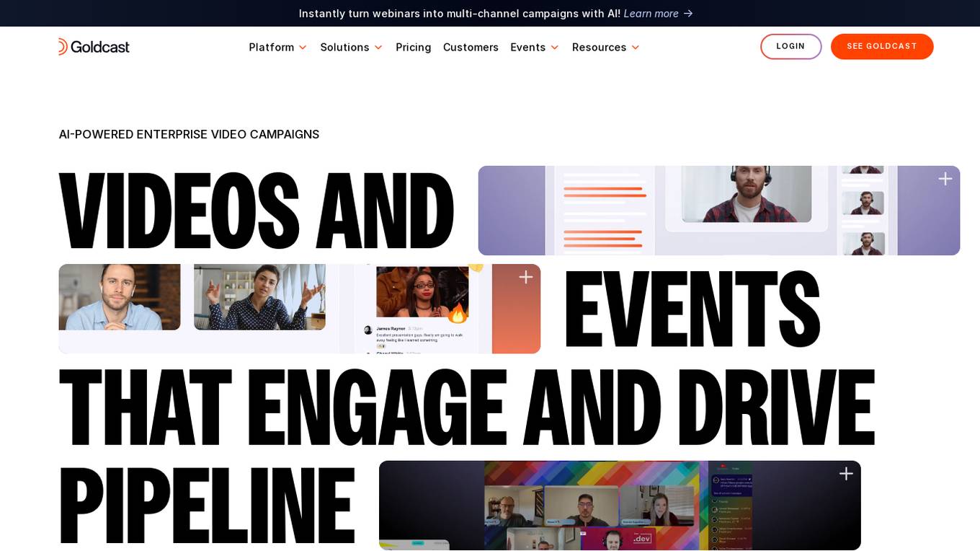Open the Platform menu
The height and width of the screenshot is (551, 980).
[x=271, y=48]
